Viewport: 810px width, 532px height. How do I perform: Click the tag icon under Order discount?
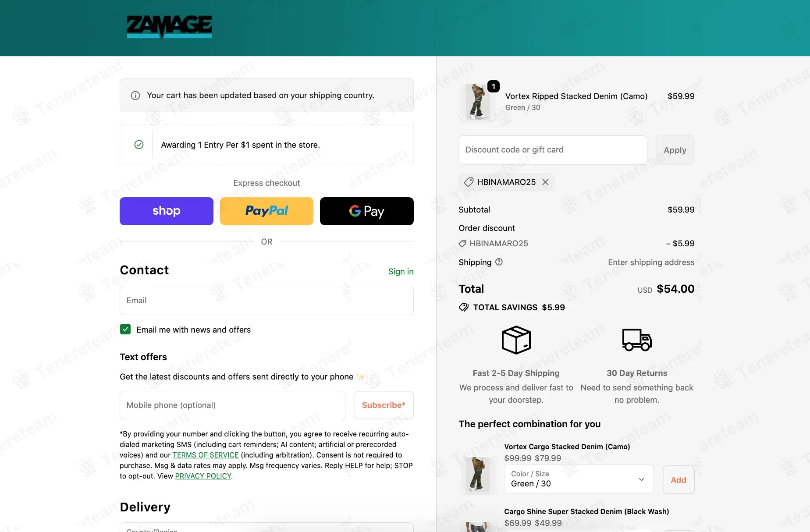pos(462,244)
